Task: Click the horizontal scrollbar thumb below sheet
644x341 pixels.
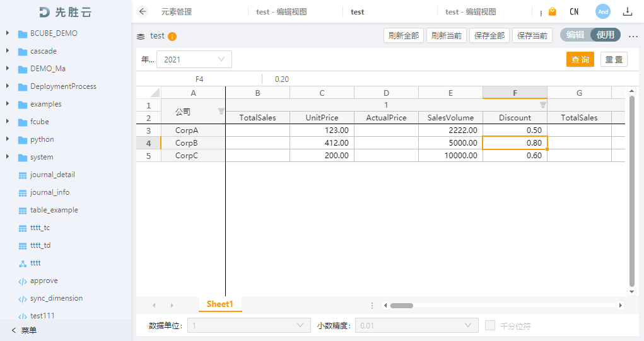Action: (401, 306)
